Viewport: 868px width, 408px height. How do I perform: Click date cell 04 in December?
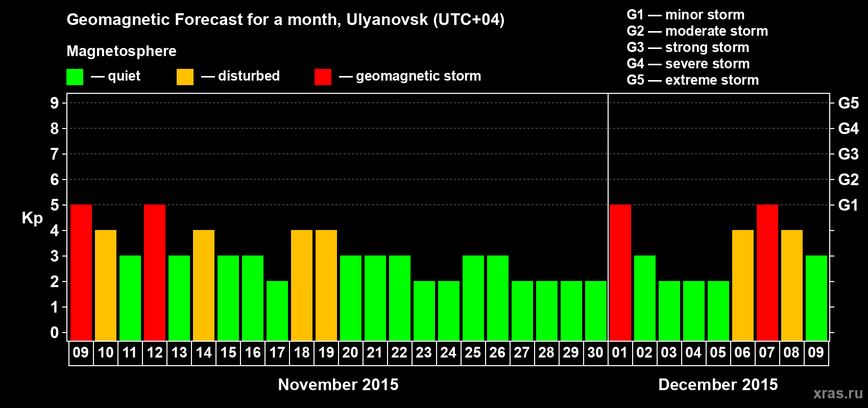(694, 353)
